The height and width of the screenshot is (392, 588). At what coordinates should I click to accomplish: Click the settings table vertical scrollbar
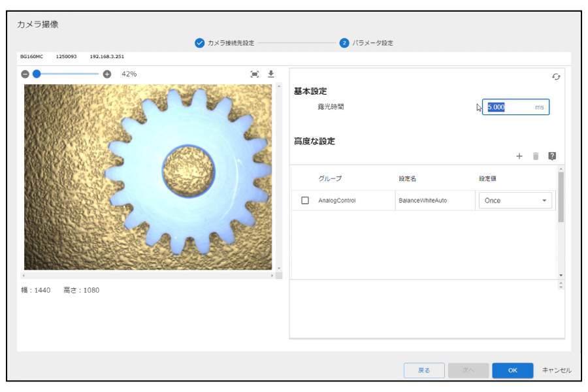click(561, 196)
